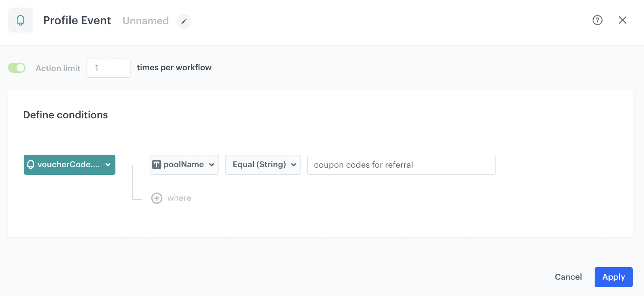Screen dimensions: 644x296
Task: Close the Profile Event dialog with X
Action: pos(623,20)
